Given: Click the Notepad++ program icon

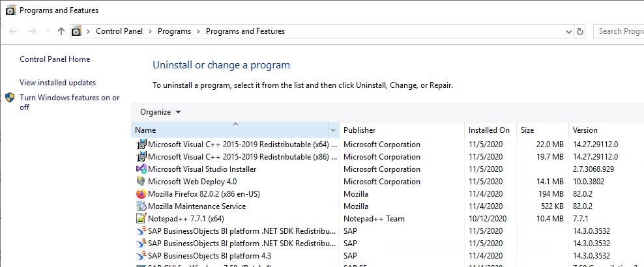Looking at the screenshot, I should pos(141,219).
